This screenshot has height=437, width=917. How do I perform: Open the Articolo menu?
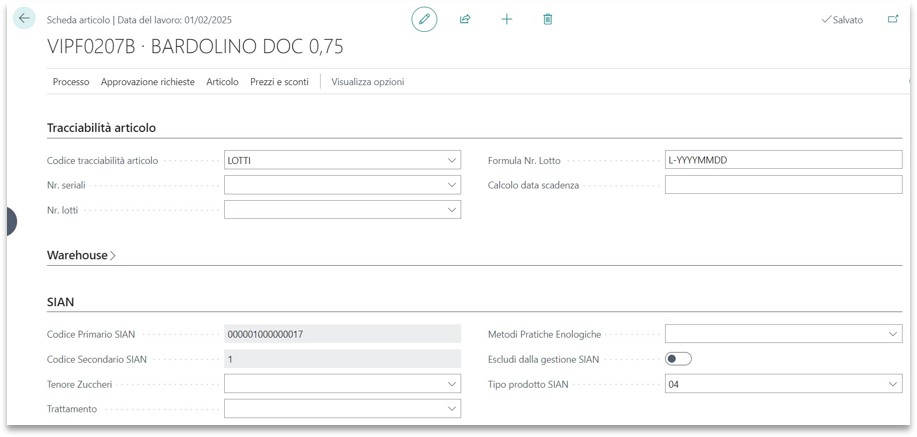tap(222, 82)
